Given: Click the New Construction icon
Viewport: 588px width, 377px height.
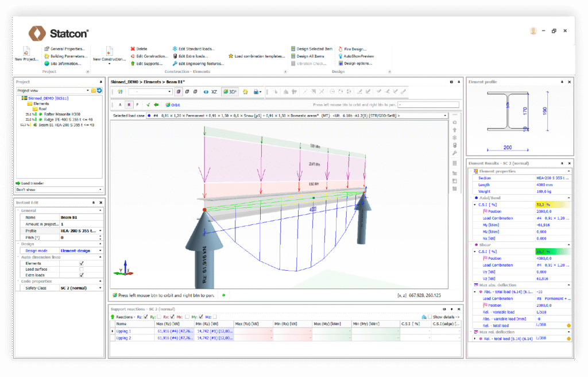Looking at the screenshot, I should [x=109, y=52].
